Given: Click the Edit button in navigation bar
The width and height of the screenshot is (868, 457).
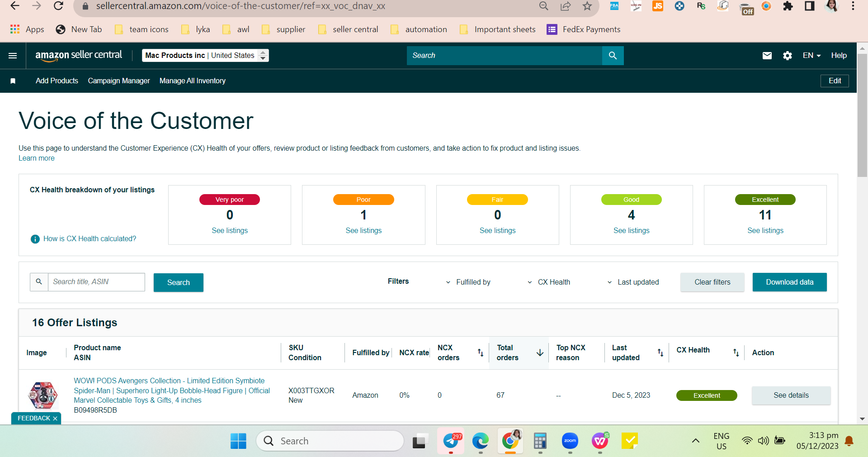Looking at the screenshot, I should click(835, 81).
